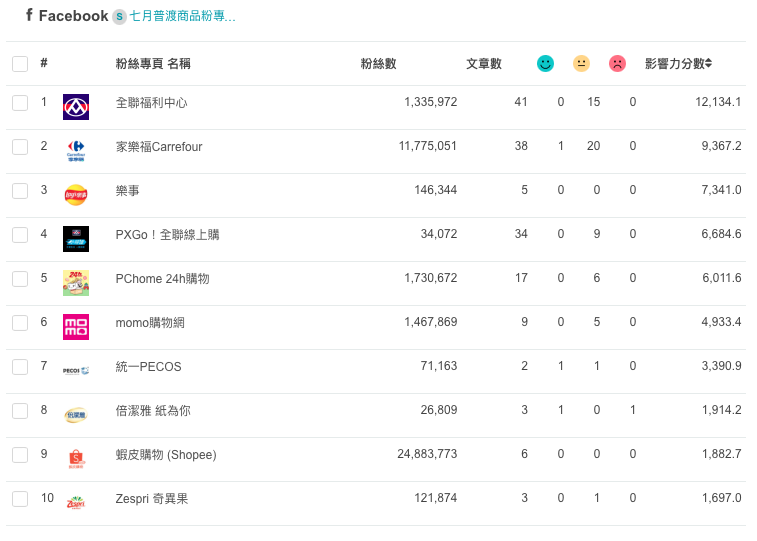Click the # column header
This screenshot has width=757, height=541.
point(44,63)
